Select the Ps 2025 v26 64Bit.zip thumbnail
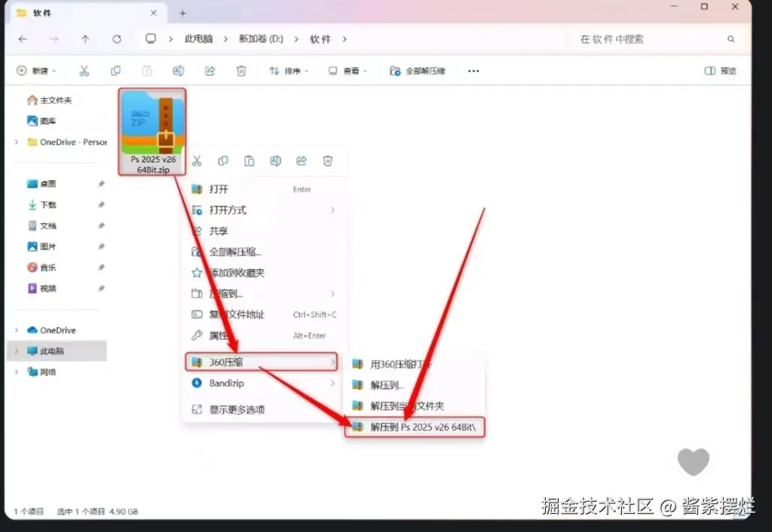This screenshot has height=532, width=772. click(x=152, y=124)
